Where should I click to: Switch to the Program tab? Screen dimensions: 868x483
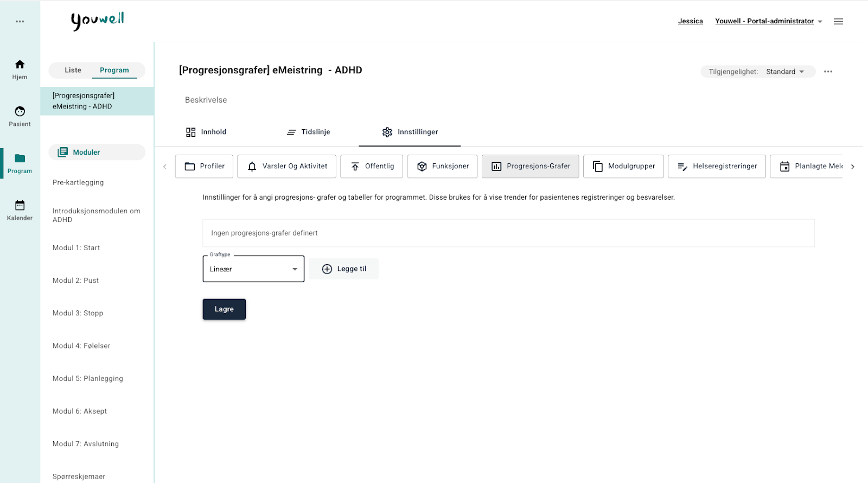click(114, 70)
